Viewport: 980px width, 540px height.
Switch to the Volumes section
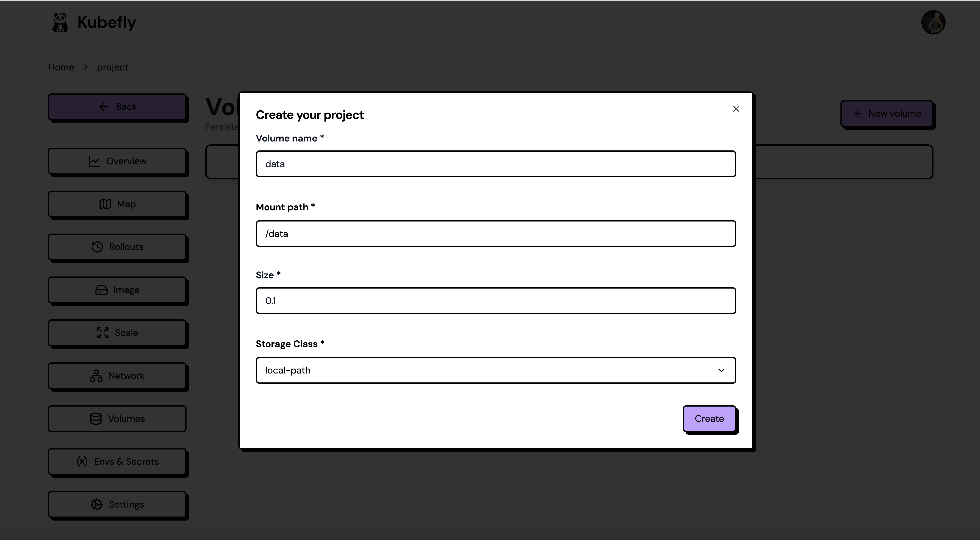pyautogui.click(x=117, y=419)
